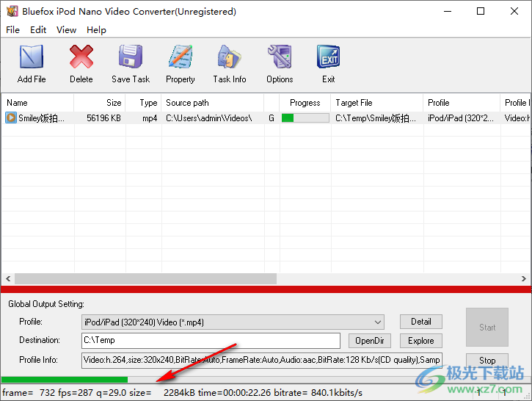Image resolution: width=532 pixels, height=401 pixels.
Task: Click the Bluefox app icon in title bar
Action: click(x=12, y=11)
